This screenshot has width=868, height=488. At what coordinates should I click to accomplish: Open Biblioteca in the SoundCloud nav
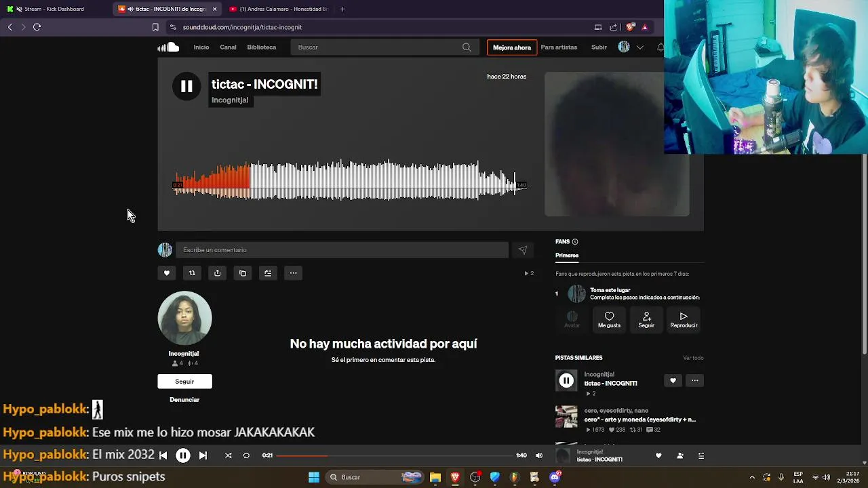tap(262, 47)
